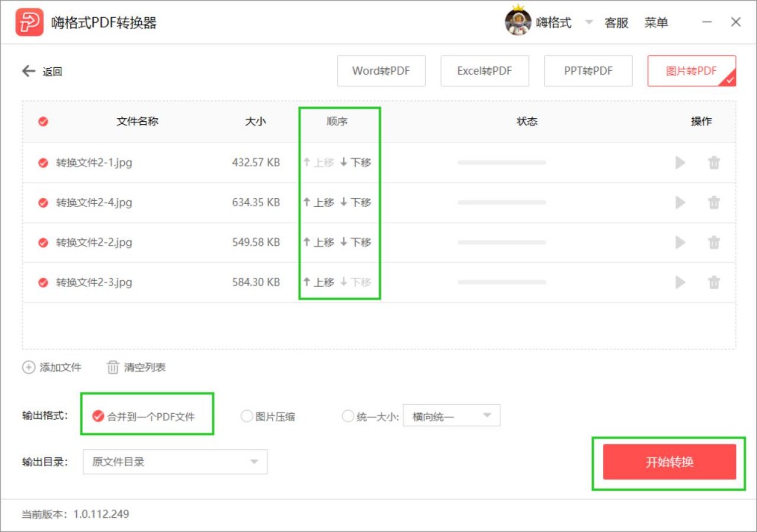Move 转换文件2-1.jpg down with 下移
This screenshot has width=757, height=532.
click(x=356, y=163)
